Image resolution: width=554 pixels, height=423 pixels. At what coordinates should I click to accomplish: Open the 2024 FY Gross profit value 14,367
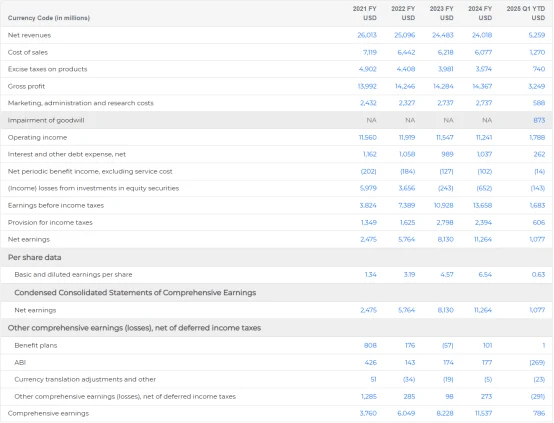click(482, 86)
